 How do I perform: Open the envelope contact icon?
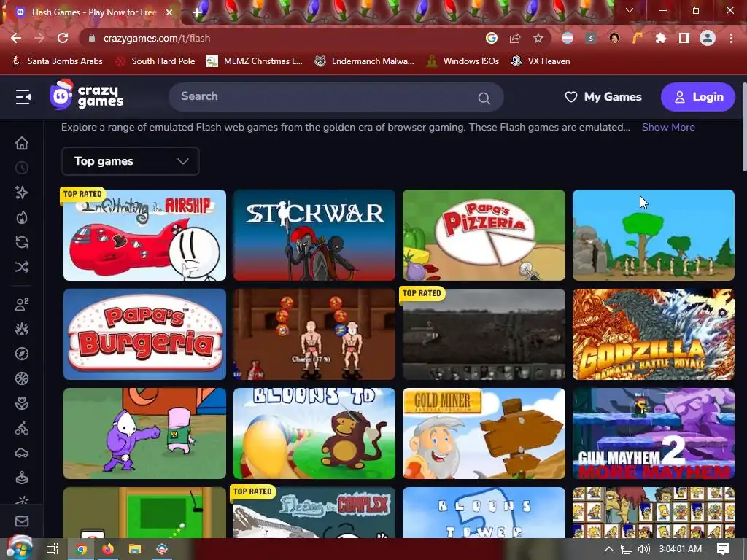coord(22,521)
